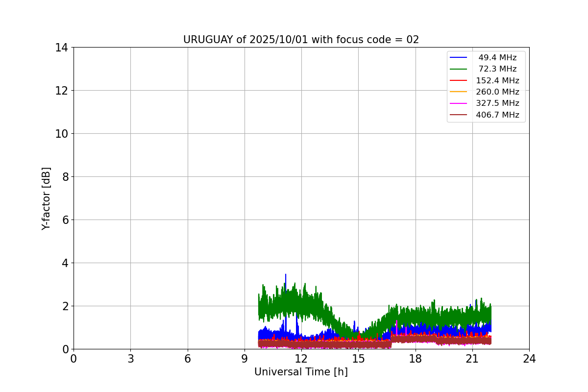Click the x-axis tick label 21
Image resolution: width=588 pixels, height=392 pixels.
tap(472, 359)
